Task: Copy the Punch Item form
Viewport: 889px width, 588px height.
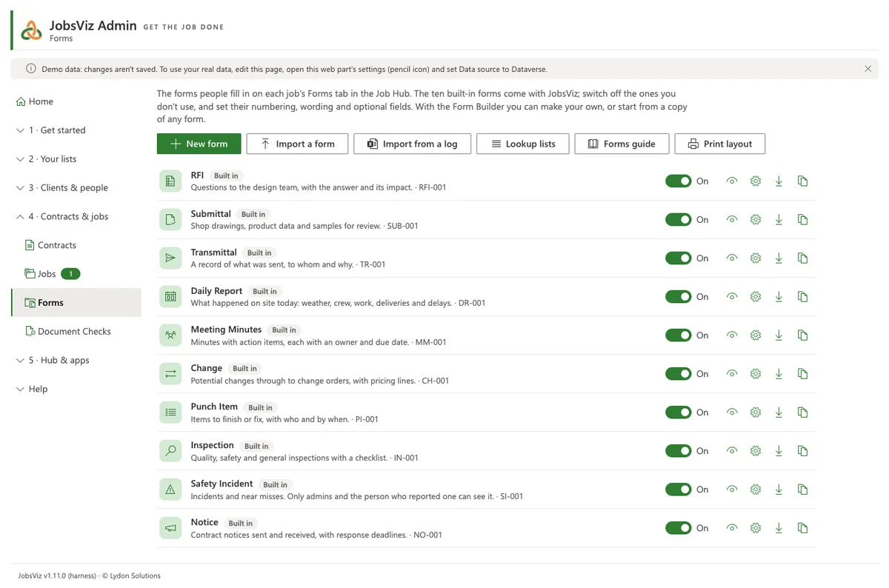Action: point(802,412)
